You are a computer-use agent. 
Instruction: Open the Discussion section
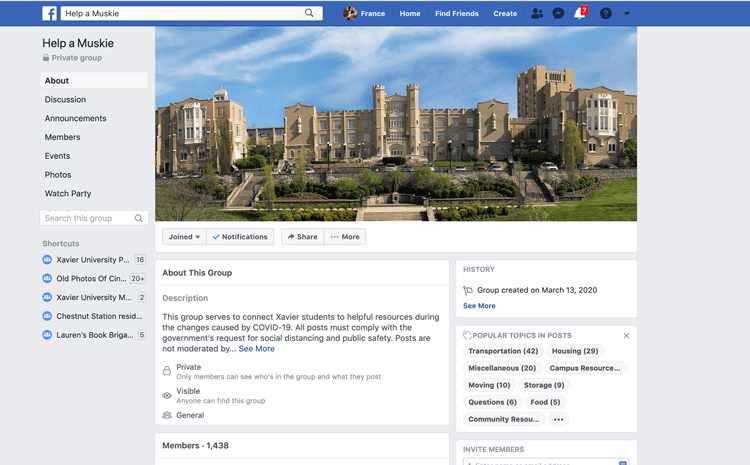[66, 100]
